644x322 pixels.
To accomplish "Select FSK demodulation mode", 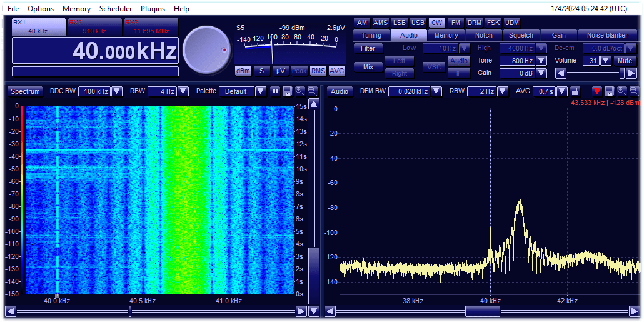I will click(493, 23).
